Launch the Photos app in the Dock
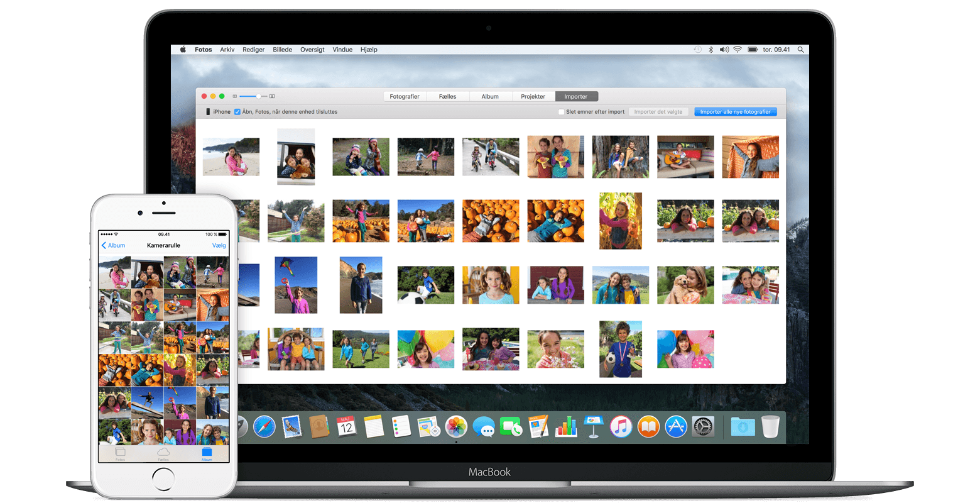This screenshot has height=503, width=980. pyautogui.click(x=456, y=427)
